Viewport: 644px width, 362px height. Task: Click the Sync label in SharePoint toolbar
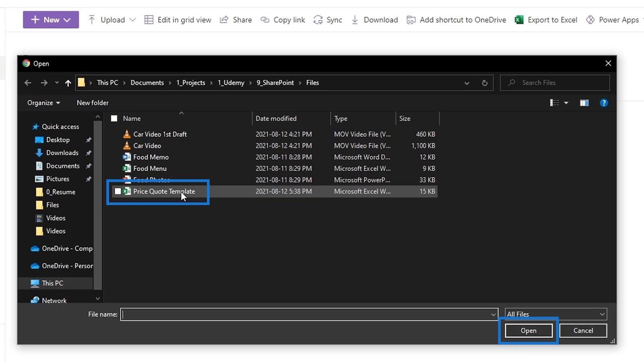click(x=334, y=20)
